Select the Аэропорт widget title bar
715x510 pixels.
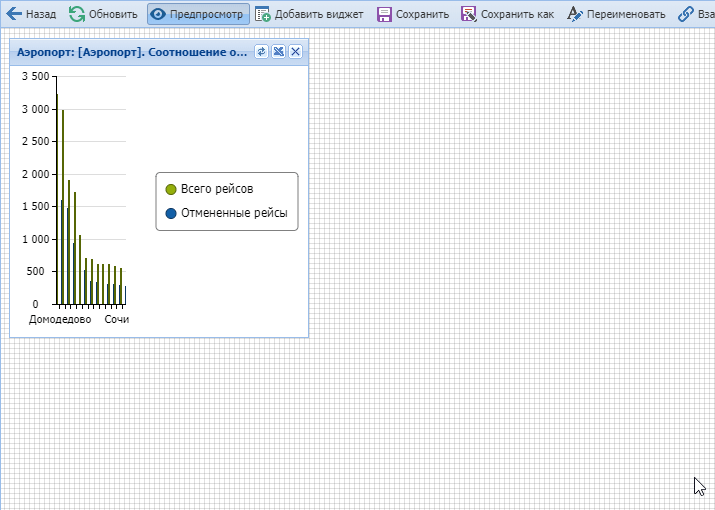point(130,52)
